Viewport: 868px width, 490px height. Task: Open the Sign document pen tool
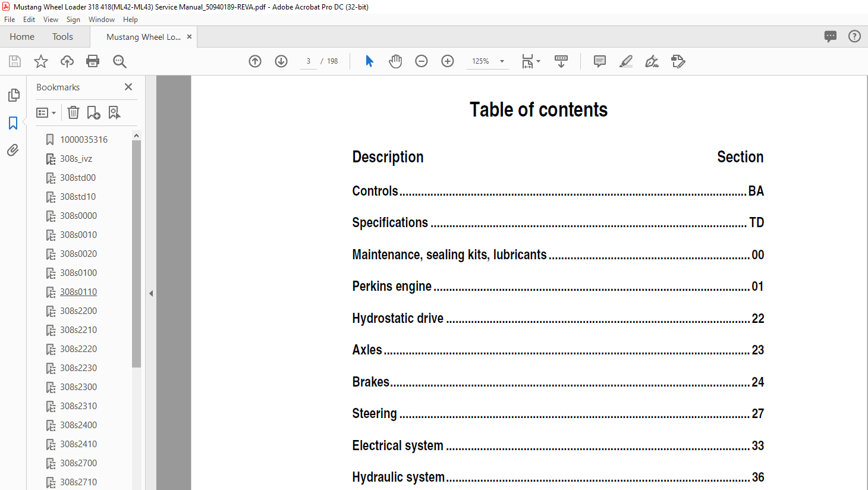[x=652, y=61]
